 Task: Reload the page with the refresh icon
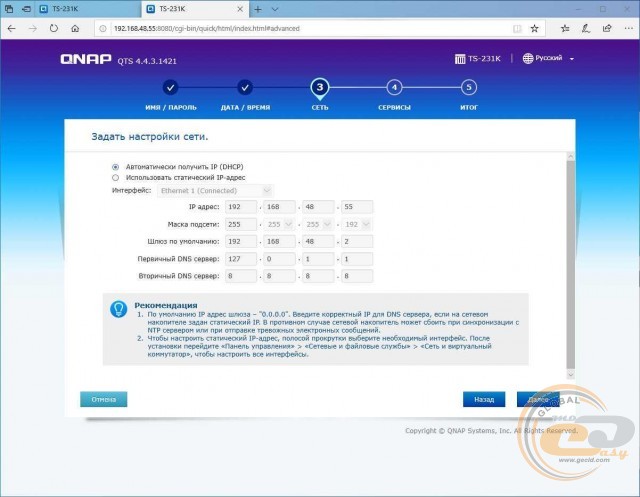[x=54, y=29]
